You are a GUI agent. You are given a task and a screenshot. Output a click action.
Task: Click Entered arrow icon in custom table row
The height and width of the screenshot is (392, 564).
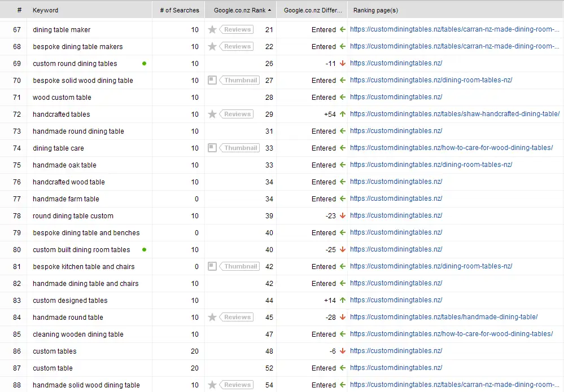[343, 368]
